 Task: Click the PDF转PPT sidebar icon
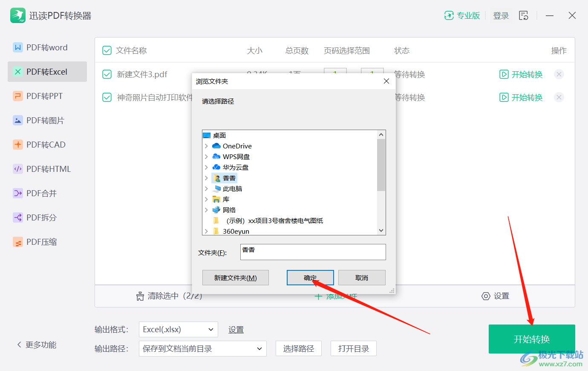pos(17,96)
